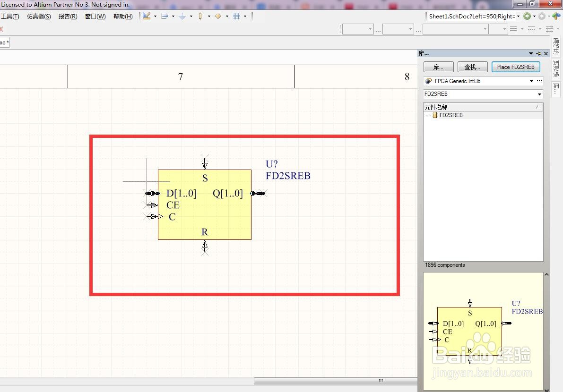Expand the alignment tools dropdown arrow
Screen dimensions: 563x392
173,16
